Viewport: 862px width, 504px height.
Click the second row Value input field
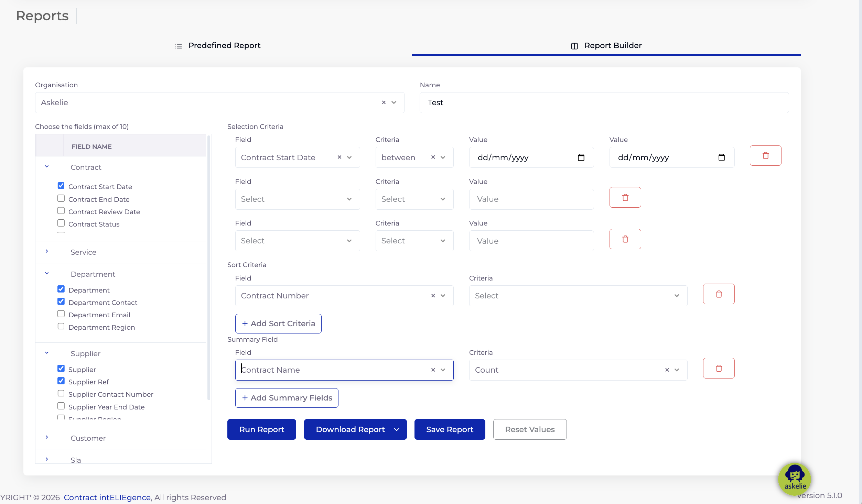click(x=531, y=199)
